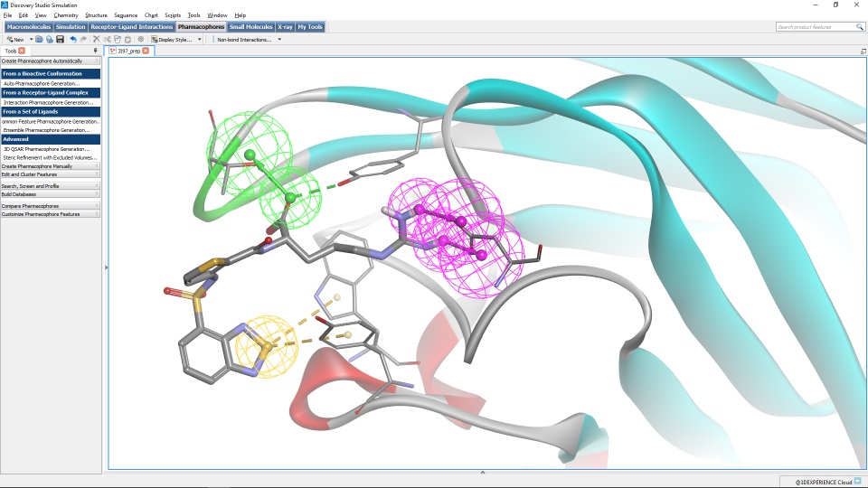Screen dimensions: 868x488
Task: Close the 3I97_prep document tab
Action: coord(146,51)
